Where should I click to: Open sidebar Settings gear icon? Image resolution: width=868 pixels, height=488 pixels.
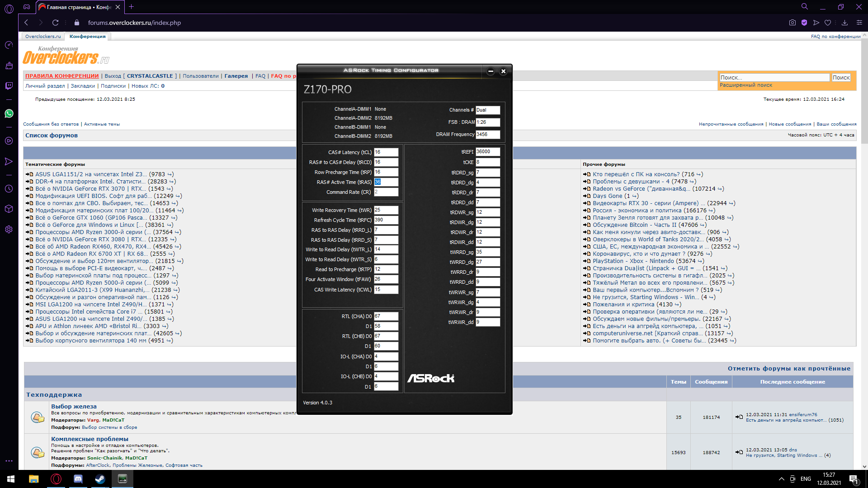(x=9, y=229)
